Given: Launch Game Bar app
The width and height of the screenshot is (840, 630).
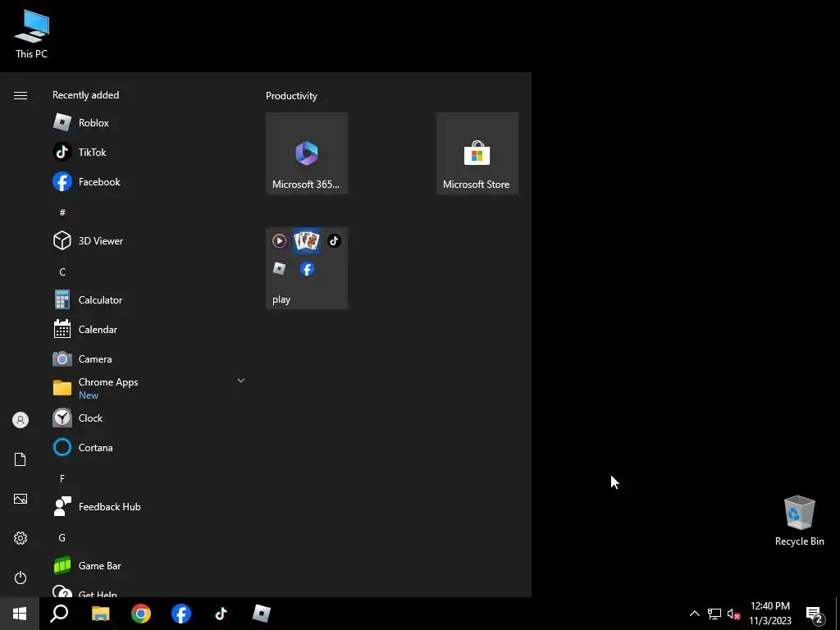Looking at the screenshot, I should [148, 566].
